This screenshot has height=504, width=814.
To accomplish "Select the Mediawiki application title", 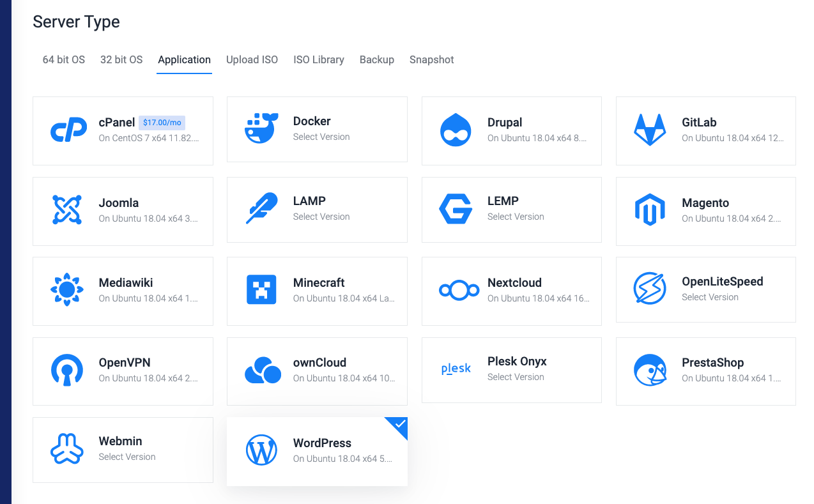I will click(x=126, y=282).
